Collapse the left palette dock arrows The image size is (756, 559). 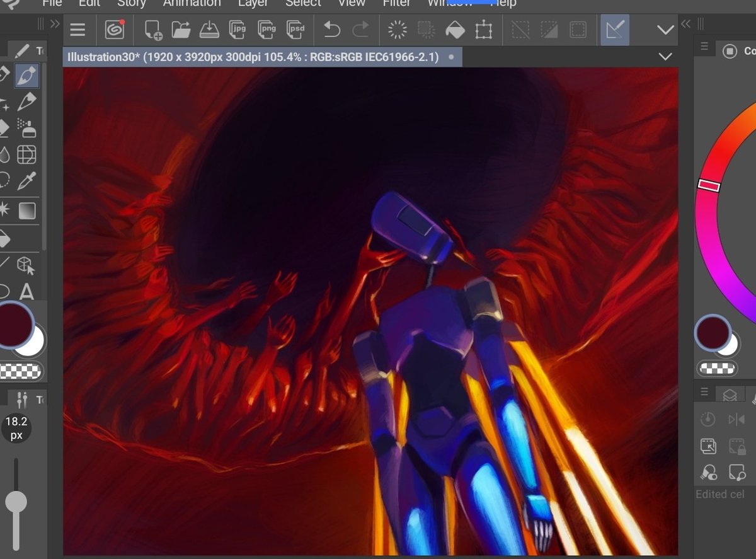54,24
